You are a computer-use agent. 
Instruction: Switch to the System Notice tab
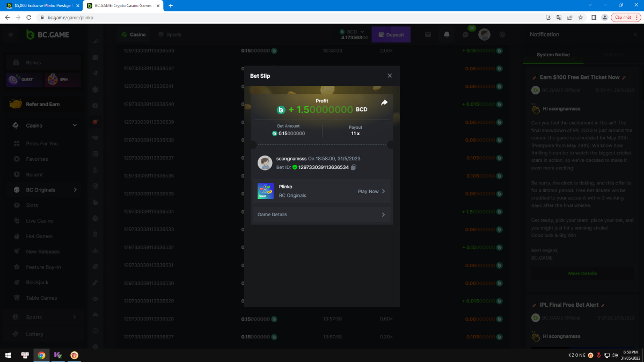(x=553, y=55)
